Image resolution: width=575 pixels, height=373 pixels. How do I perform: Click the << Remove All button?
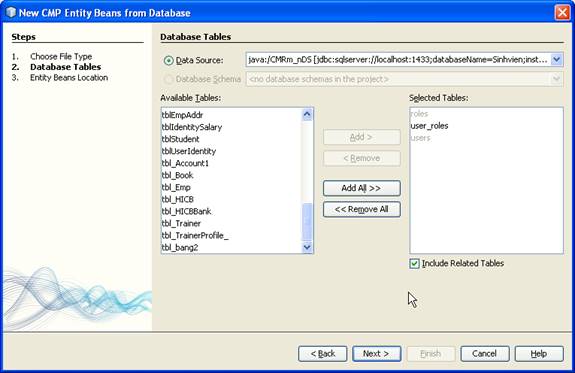(362, 209)
